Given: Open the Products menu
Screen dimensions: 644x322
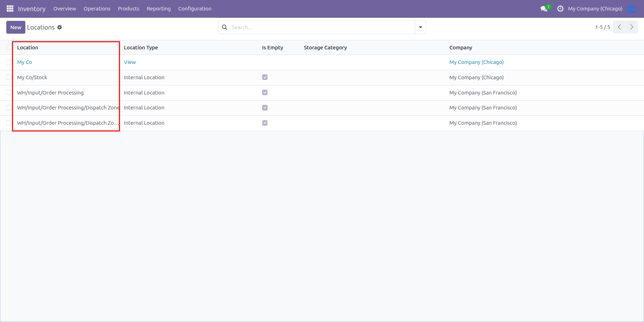Looking at the screenshot, I should coord(129,9).
